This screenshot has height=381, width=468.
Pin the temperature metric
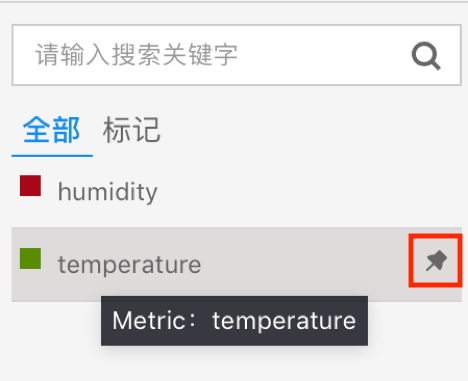[436, 261]
